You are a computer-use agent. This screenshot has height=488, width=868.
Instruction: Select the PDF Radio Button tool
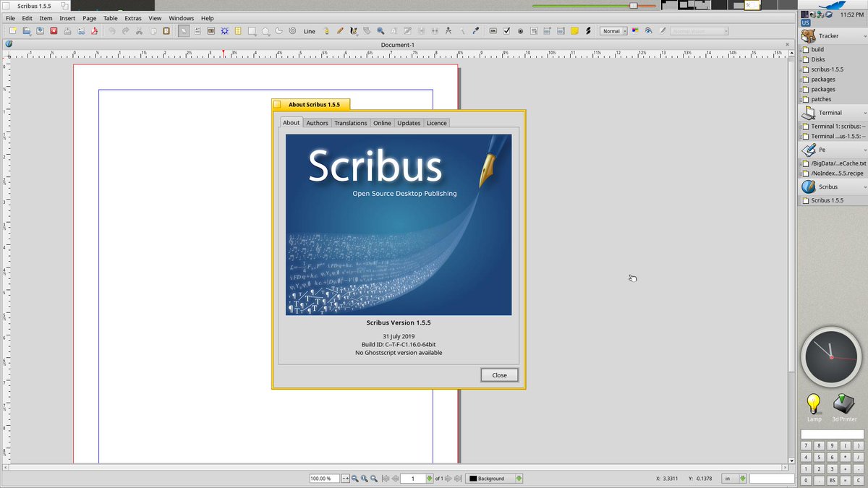pyautogui.click(x=520, y=31)
